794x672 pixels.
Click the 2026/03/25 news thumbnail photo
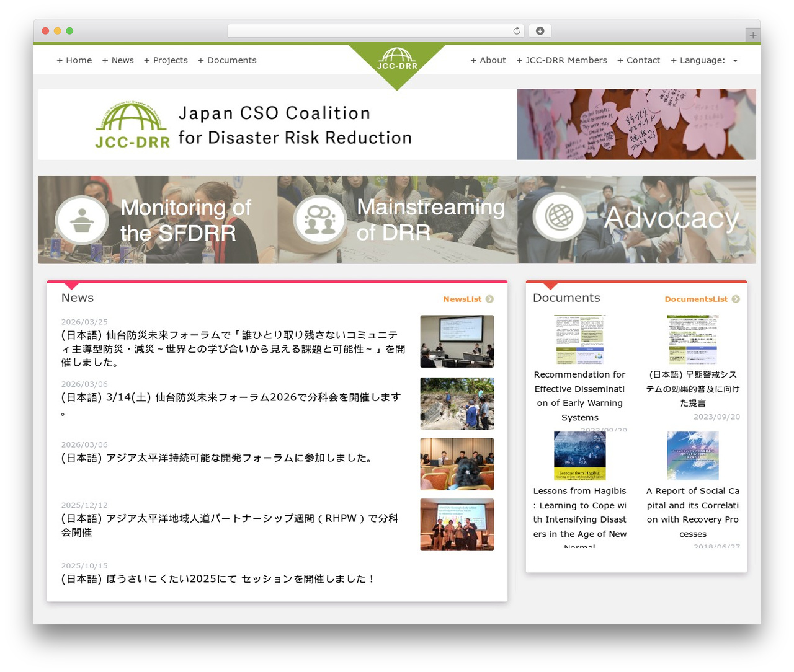pos(457,342)
